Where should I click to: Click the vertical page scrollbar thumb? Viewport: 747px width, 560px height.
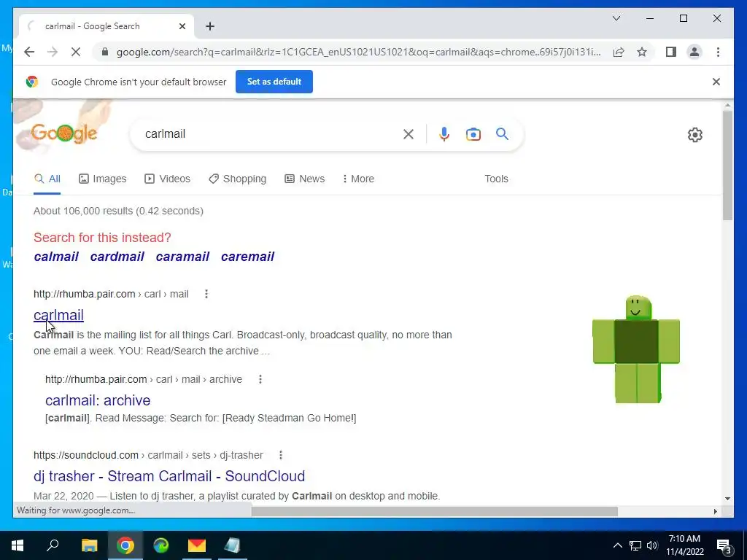pos(727,165)
